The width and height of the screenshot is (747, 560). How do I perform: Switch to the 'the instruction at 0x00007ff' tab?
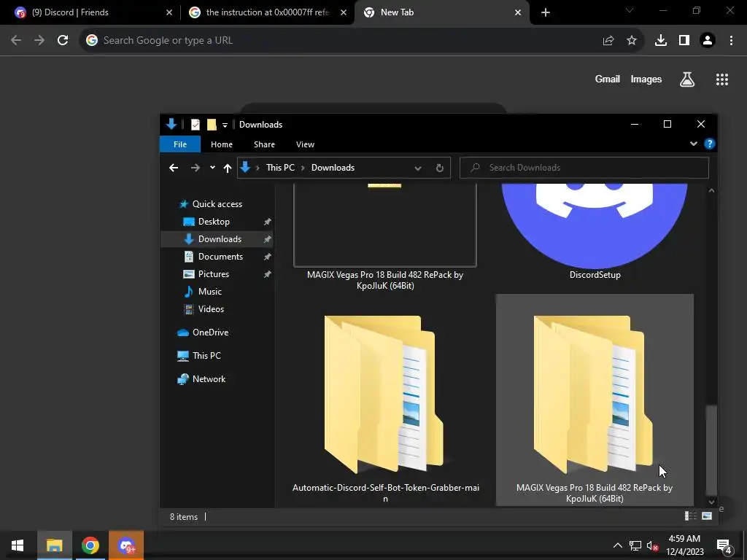(268, 12)
